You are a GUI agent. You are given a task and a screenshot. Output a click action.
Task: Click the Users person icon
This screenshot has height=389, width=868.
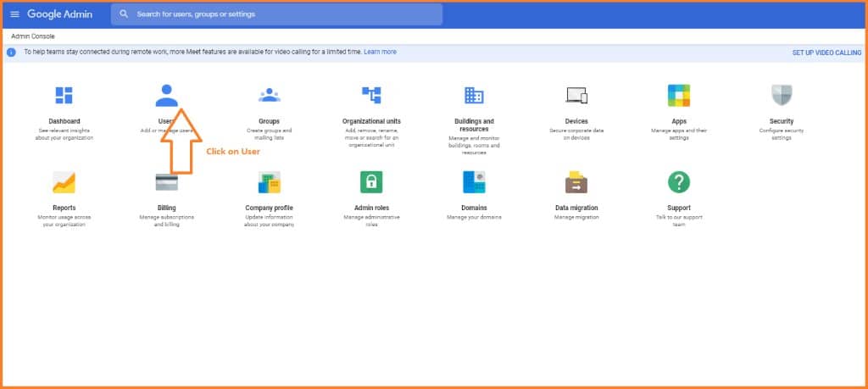pyautogui.click(x=167, y=94)
